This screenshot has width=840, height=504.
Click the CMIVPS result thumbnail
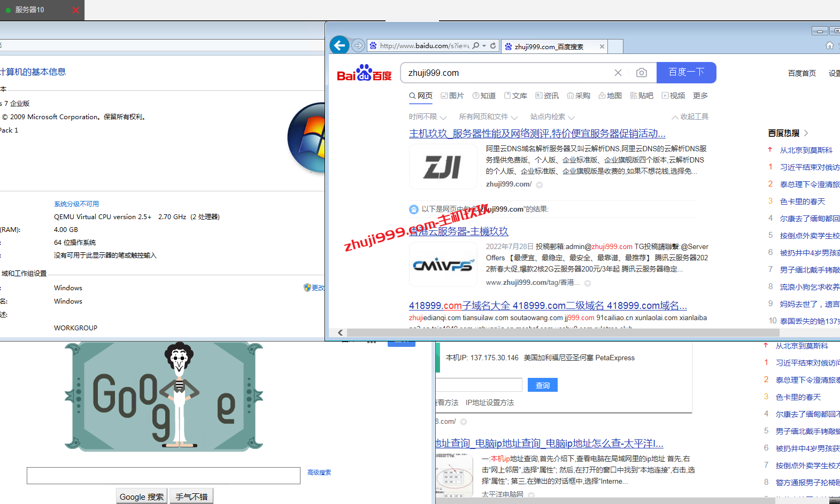tap(443, 265)
